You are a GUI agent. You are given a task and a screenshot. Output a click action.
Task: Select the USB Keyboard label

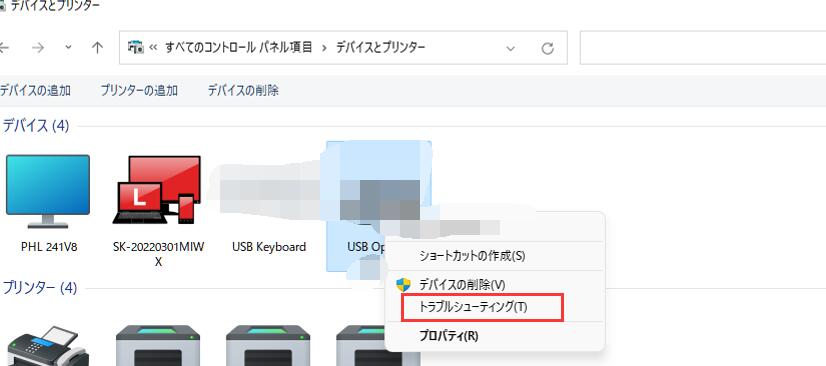[x=269, y=247]
